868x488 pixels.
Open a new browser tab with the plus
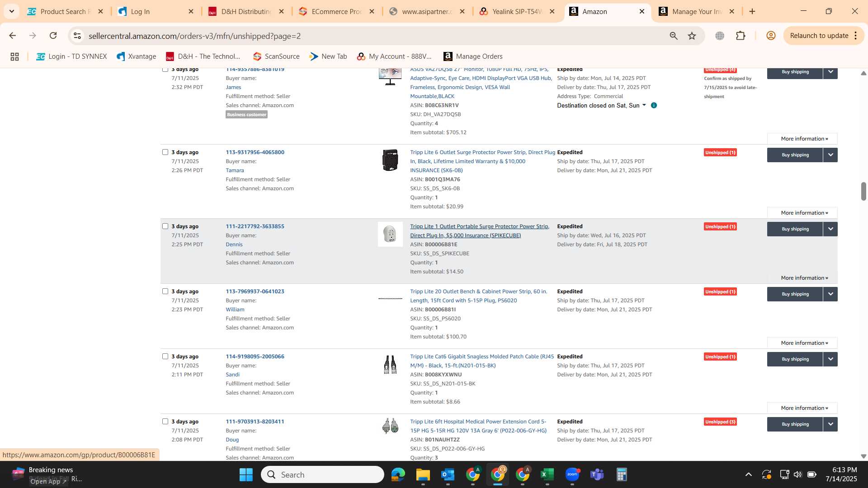tap(752, 11)
